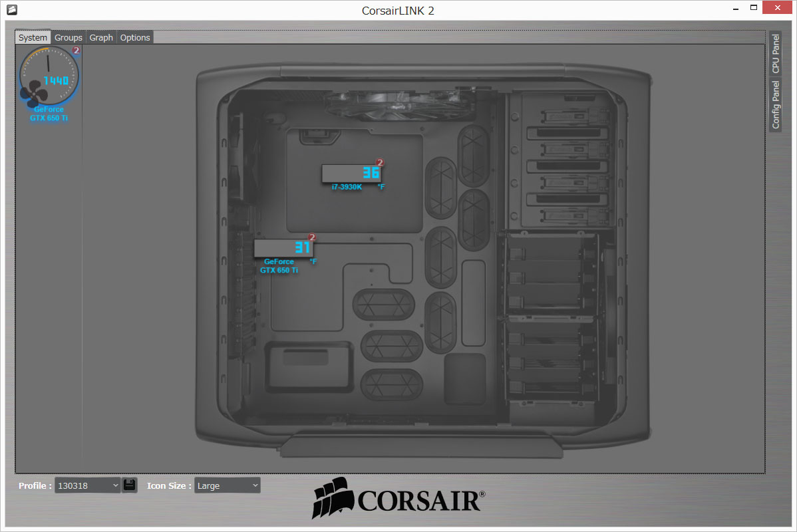Click the i7-3930K label text
797x532 pixels.
pyautogui.click(x=347, y=187)
